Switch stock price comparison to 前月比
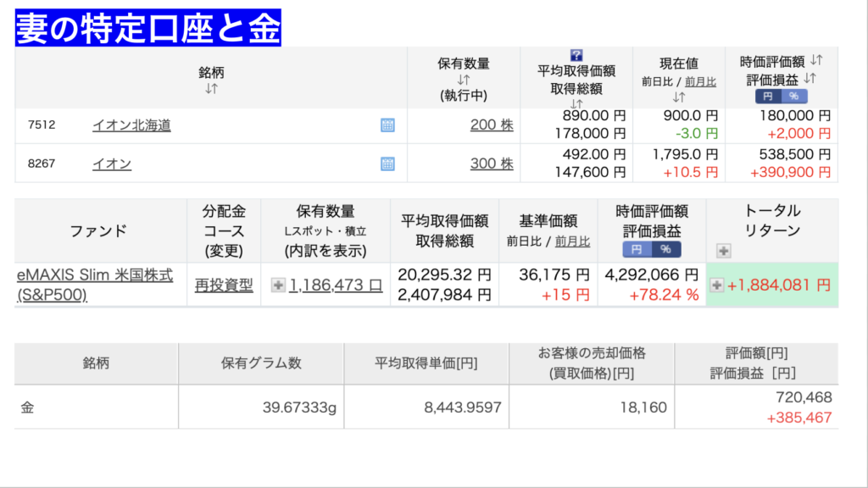This screenshot has width=868, height=488. coord(699,81)
